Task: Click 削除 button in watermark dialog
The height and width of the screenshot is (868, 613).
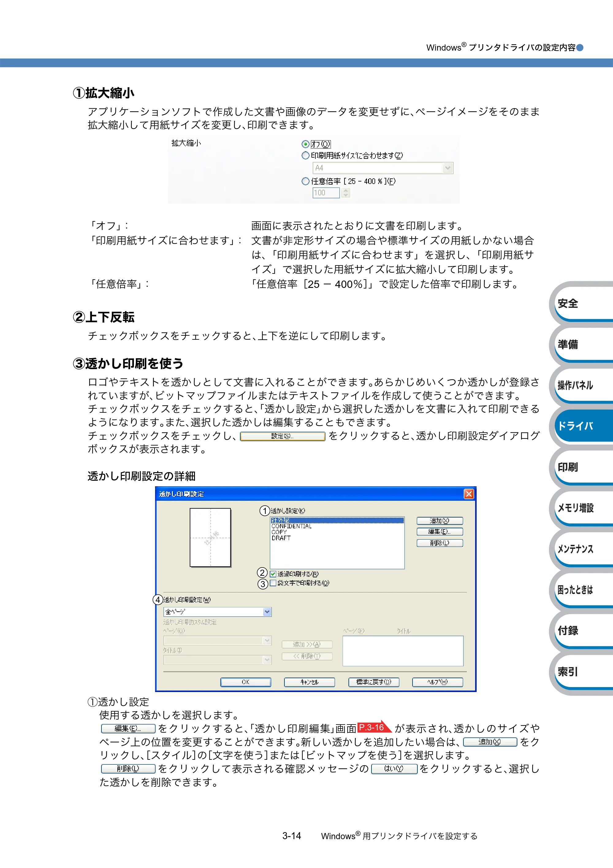Action: [440, 543]
